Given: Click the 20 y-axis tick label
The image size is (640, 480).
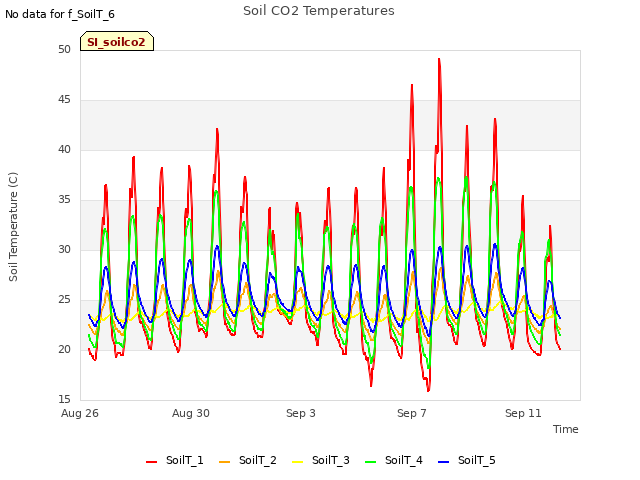Looking at the screenshot, I should coord(64,349).
